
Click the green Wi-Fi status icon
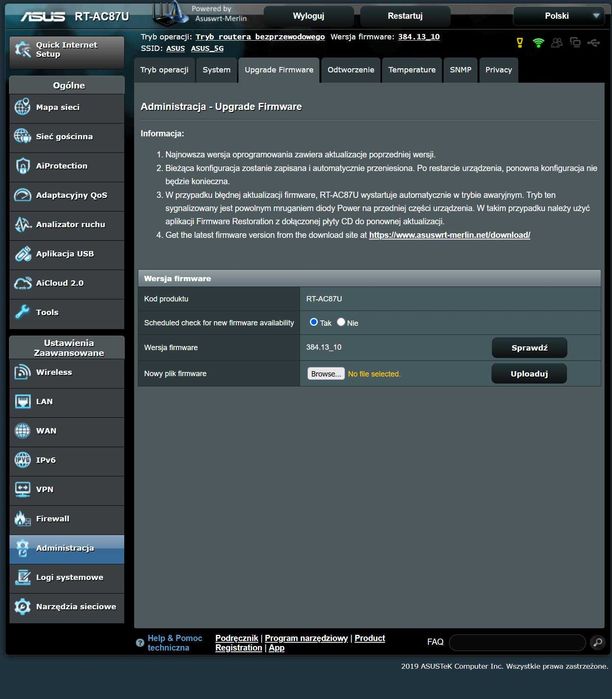(538, 42)
